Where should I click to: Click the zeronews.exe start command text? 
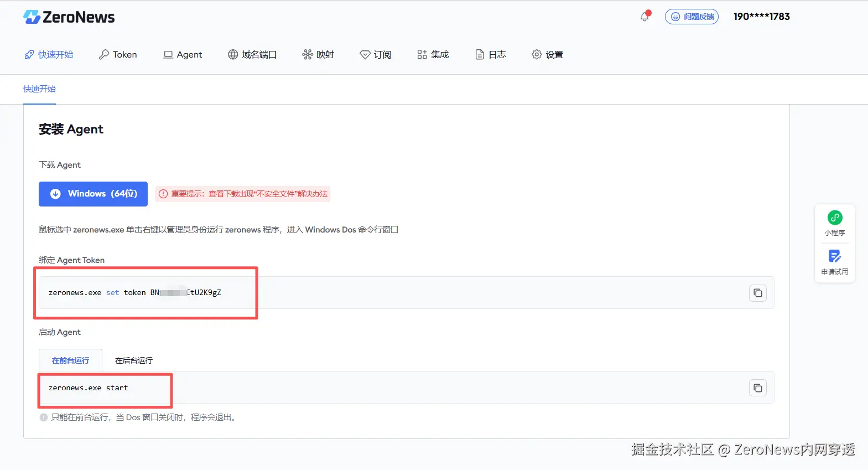click(x=88, y=388)
